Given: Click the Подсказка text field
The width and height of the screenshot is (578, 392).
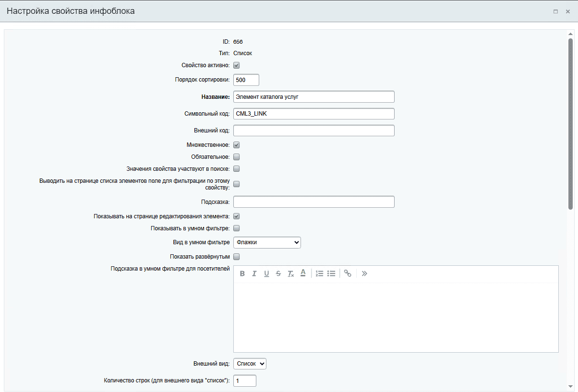Looking at the screenshot, I should 313,202.
